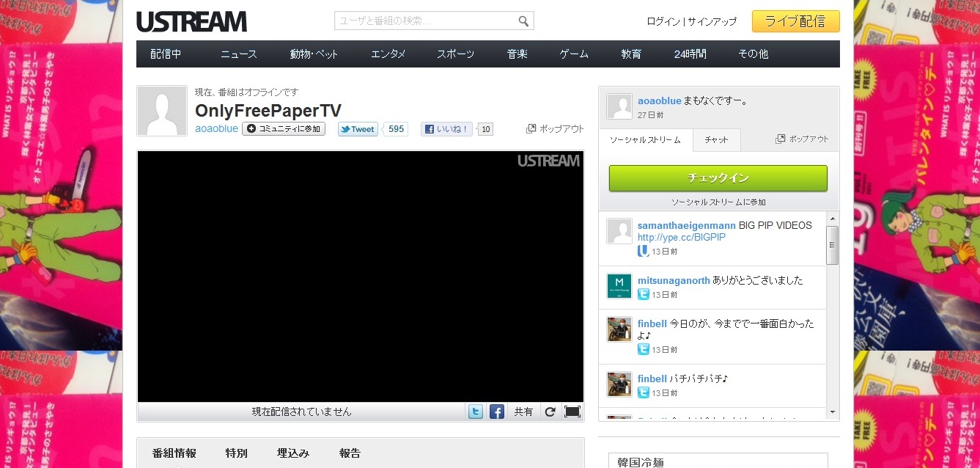980x468 pixels.
Task: Open aoaoblue link in social stream header
Action: (x=660, y=100)
